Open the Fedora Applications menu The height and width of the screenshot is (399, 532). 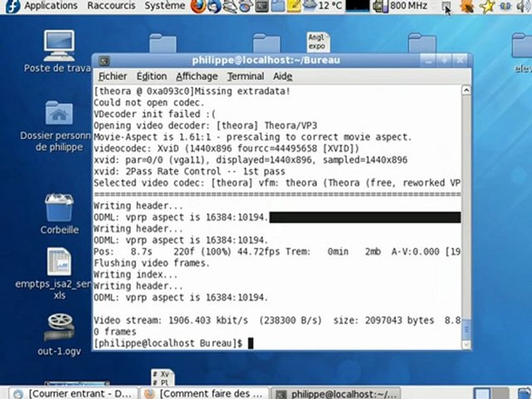point(42,6)
